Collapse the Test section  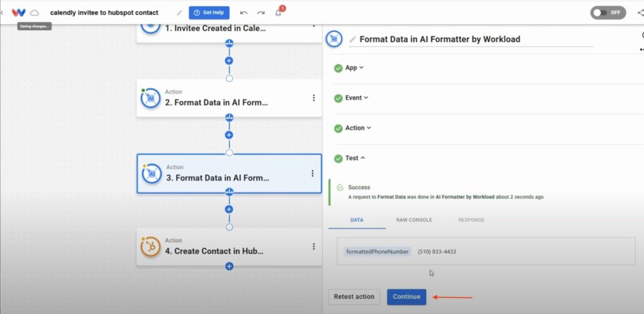[355, 158]
